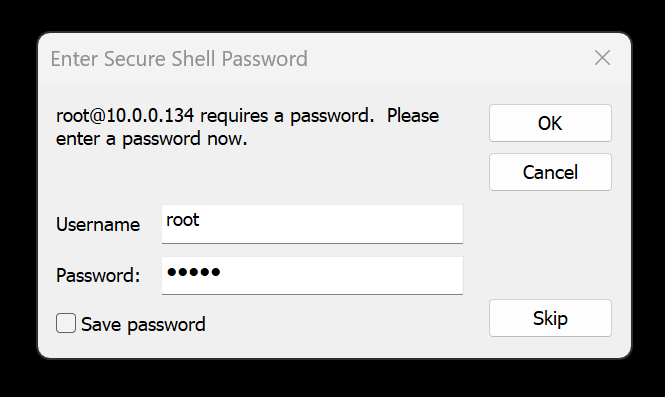This screenshot has width=665, height=397.
Task: Click the Password: label
Action: [x=98, y=276]
